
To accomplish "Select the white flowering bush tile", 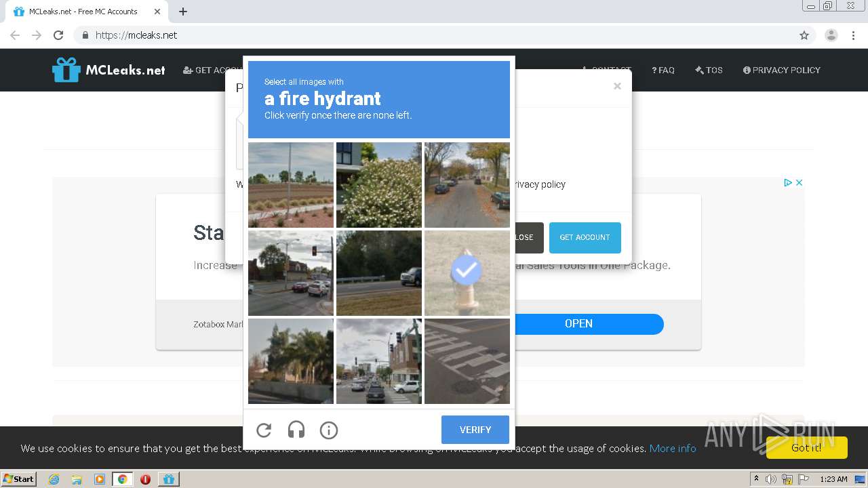I will coord(379,185).
